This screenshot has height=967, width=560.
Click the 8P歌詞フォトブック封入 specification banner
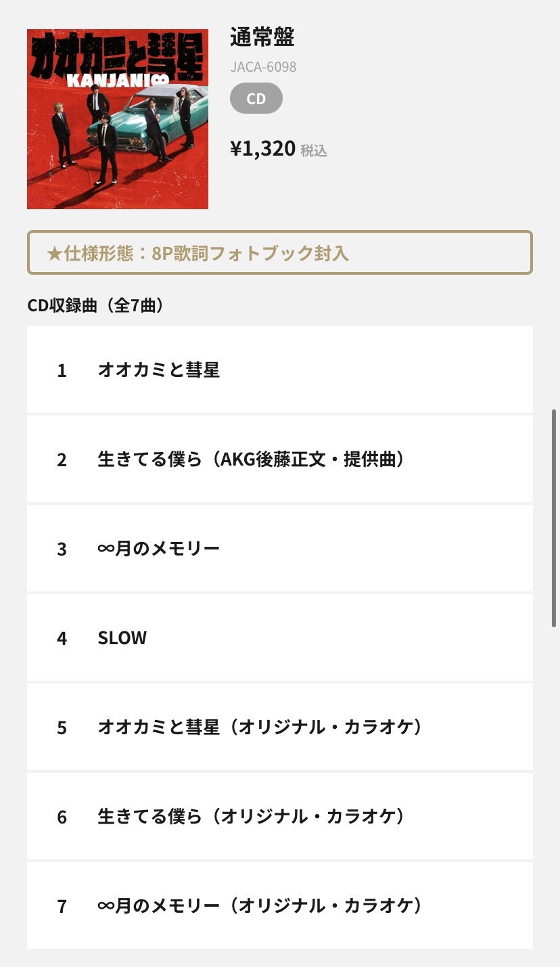[x=280, y=253]
